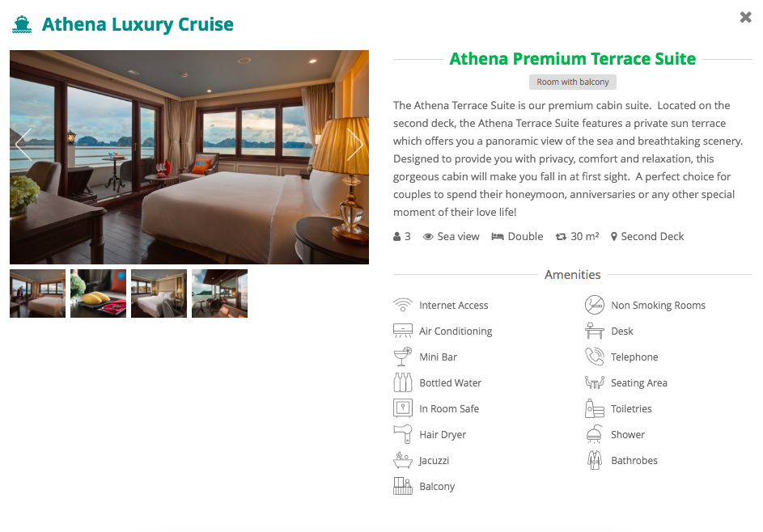Show the next photo with right arrow
The image size is (763, 532).
pos(354,145)
